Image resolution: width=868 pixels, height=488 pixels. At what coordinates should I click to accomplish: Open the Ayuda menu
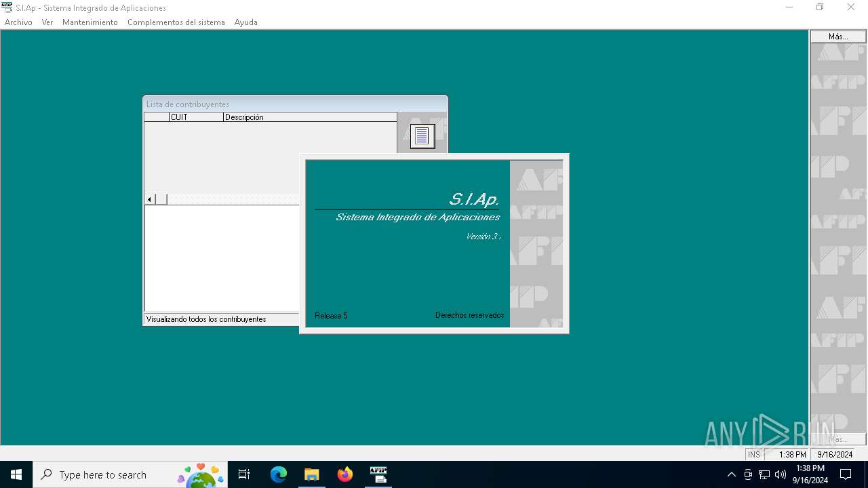click(246, 22)
